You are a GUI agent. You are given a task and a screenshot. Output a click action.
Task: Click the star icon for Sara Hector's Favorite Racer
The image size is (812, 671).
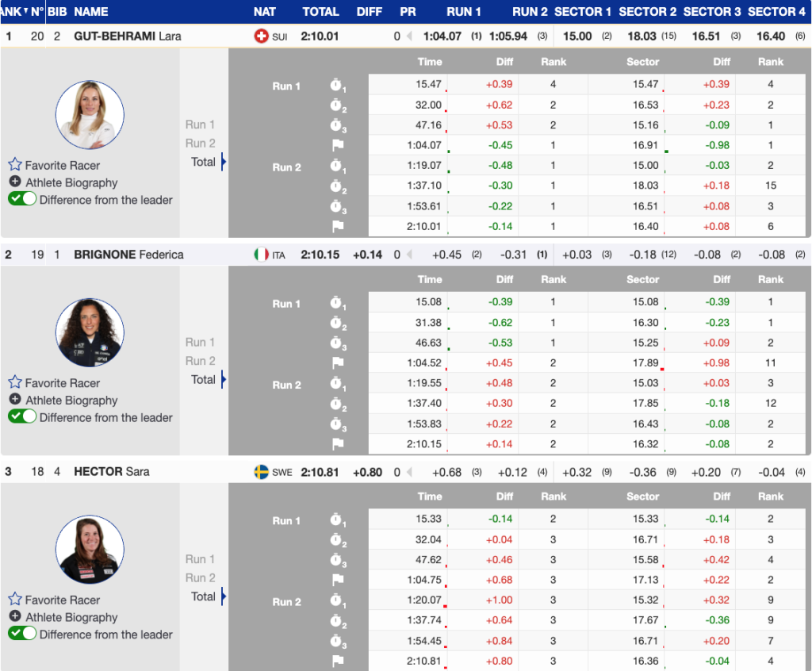tap(15, 600)
